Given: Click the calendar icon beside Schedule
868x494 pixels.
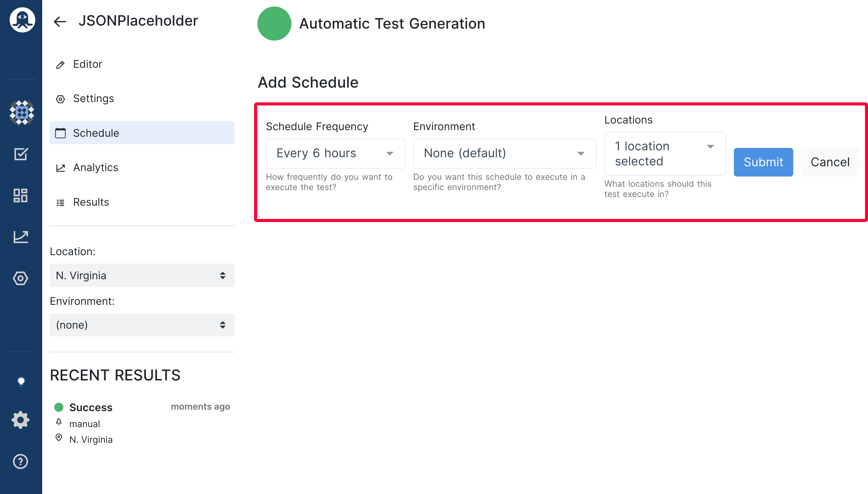Looking at the screenshot, I should point(60,133).
